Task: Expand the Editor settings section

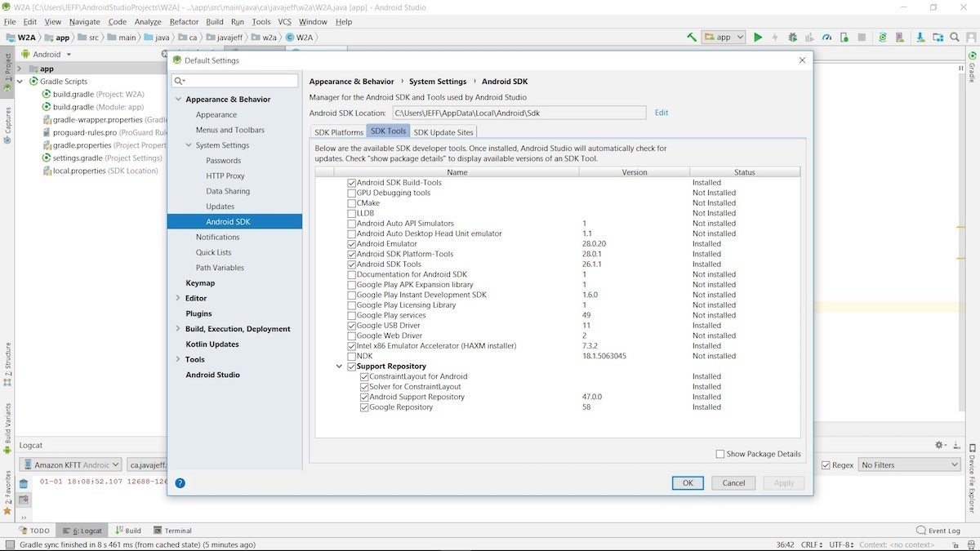Action: point(179,298)
